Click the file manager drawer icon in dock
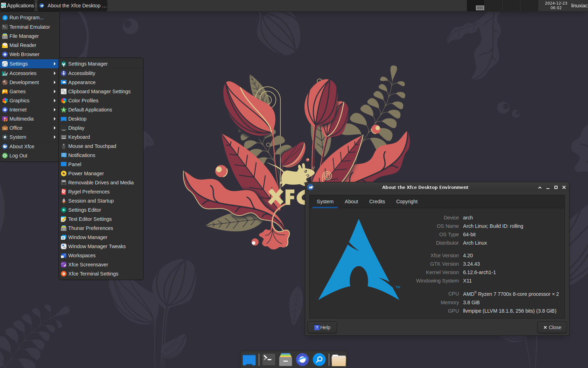This screenshot has width=588, height=368. [286, 360]
